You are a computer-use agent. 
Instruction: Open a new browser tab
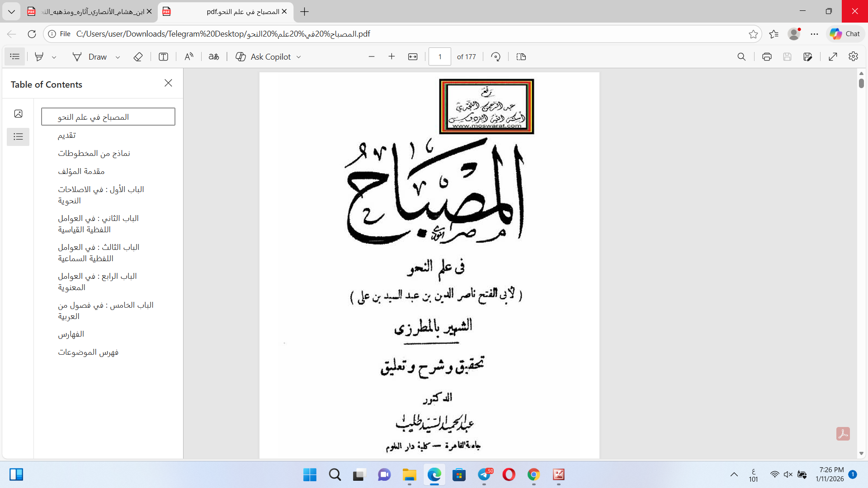tap(305, 12)
